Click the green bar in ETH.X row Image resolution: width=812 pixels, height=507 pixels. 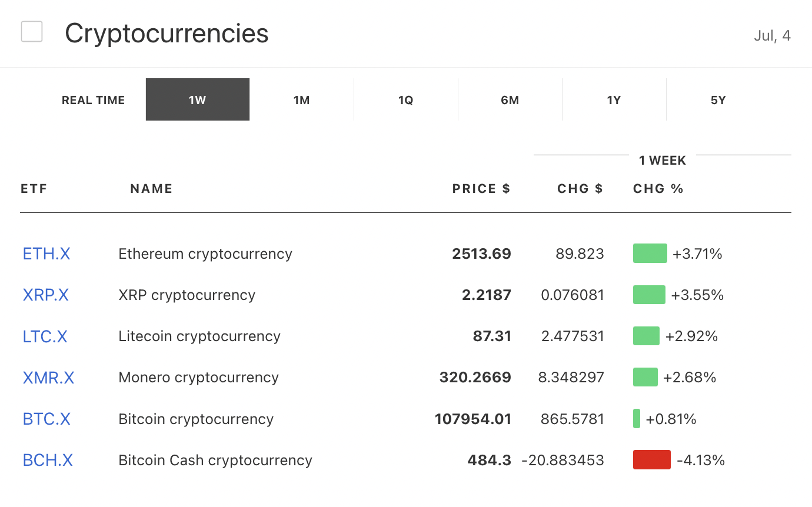[x=650, y=253]
